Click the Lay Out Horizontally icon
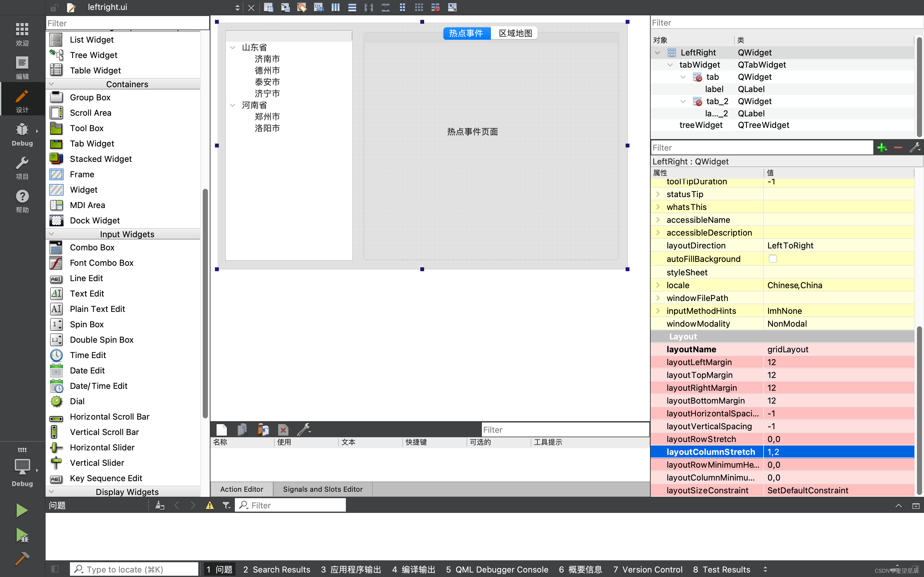 point(335,7)
